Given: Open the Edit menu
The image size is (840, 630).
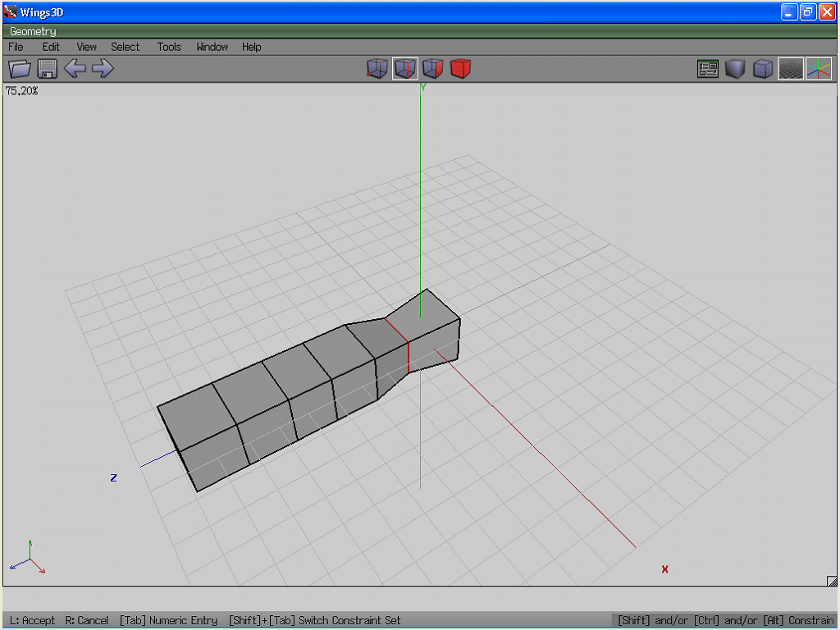Looking at the screenshot, I should click(51, 47).
